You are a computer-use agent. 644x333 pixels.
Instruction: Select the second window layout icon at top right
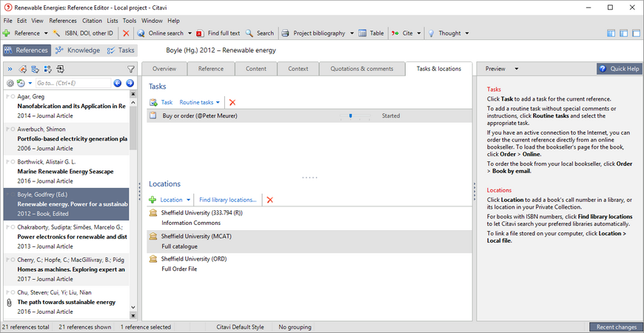[x=624, y=33]
